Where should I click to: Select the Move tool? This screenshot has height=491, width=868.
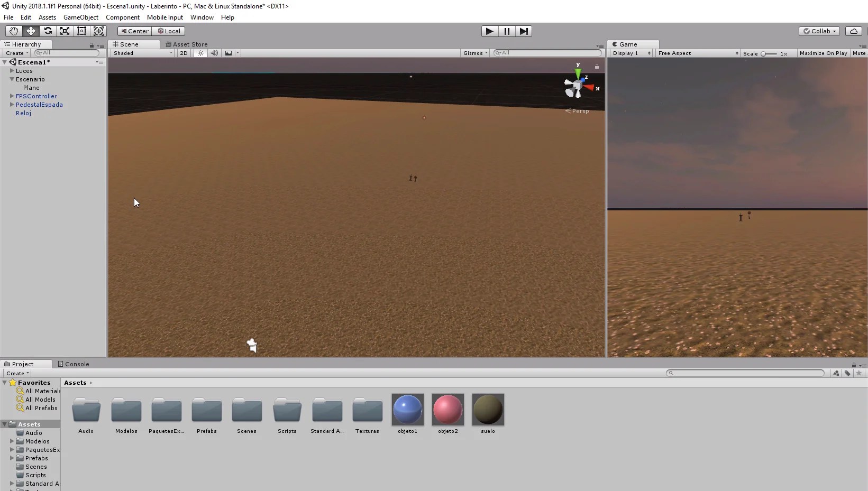pos(31,31)
